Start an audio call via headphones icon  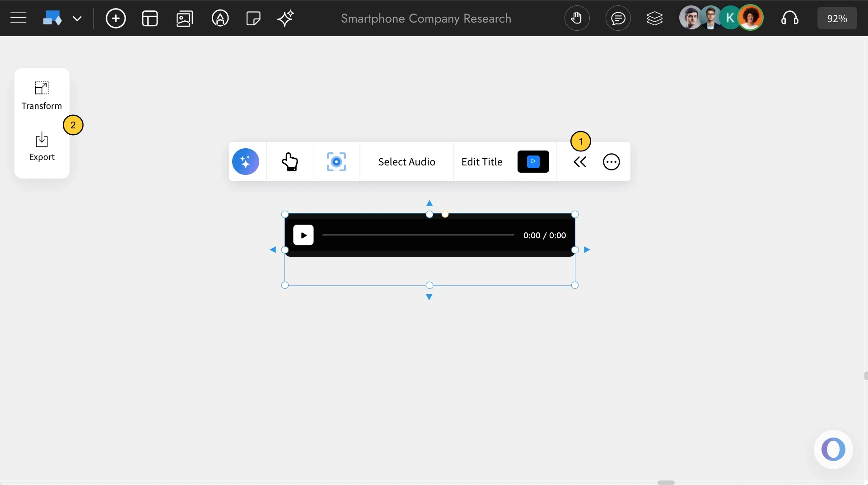point(790,18)
